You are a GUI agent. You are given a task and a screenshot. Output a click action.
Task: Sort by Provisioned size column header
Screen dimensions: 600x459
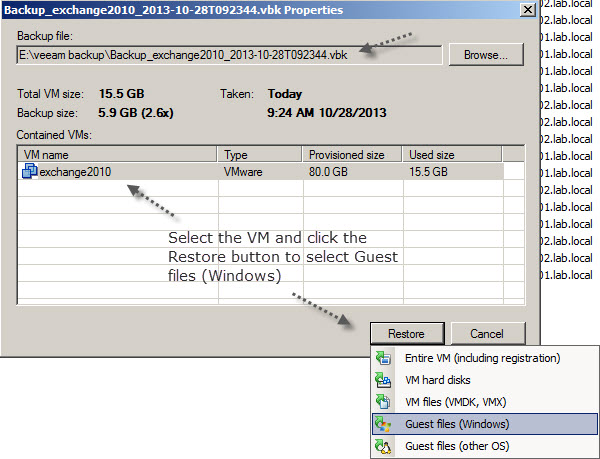tap(352, 155)
